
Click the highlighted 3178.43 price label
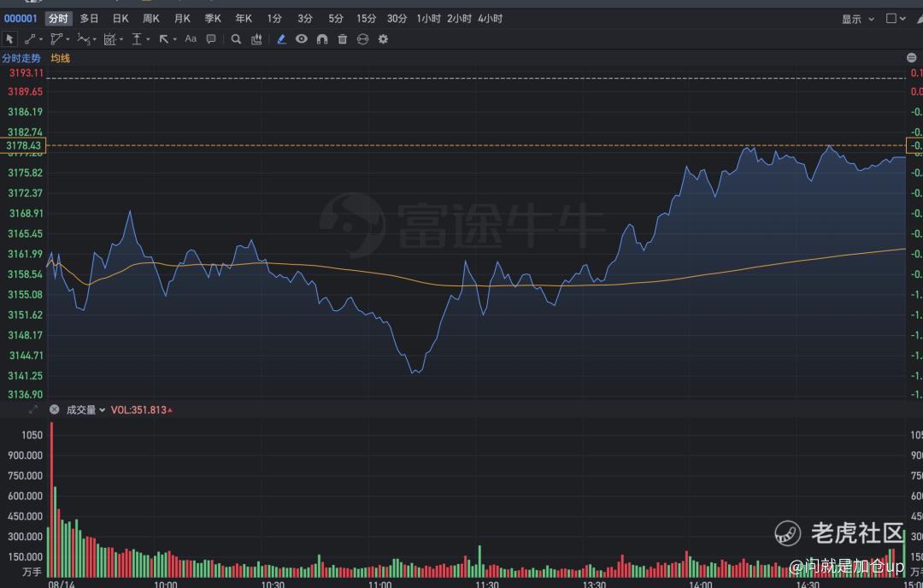point(23,145)
